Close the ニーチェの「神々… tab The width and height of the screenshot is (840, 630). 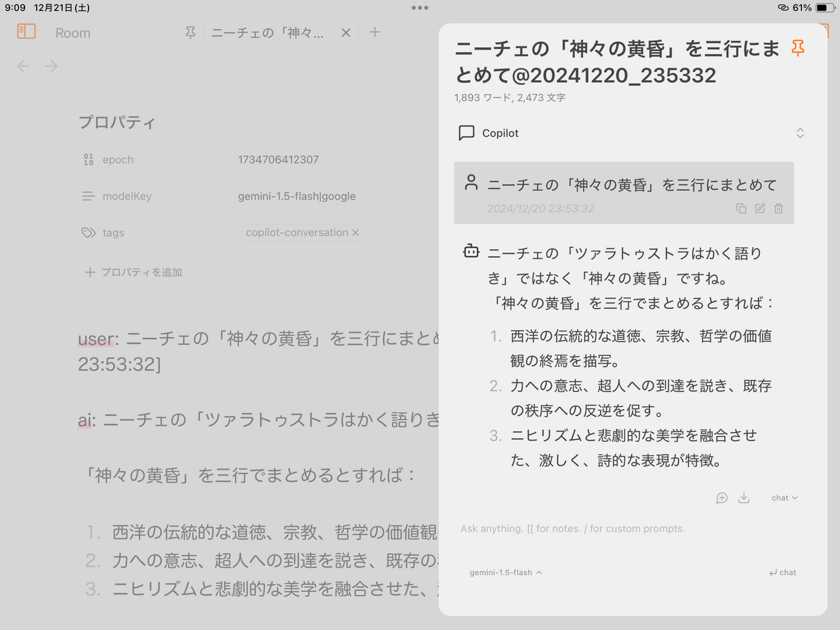point(346,32)
